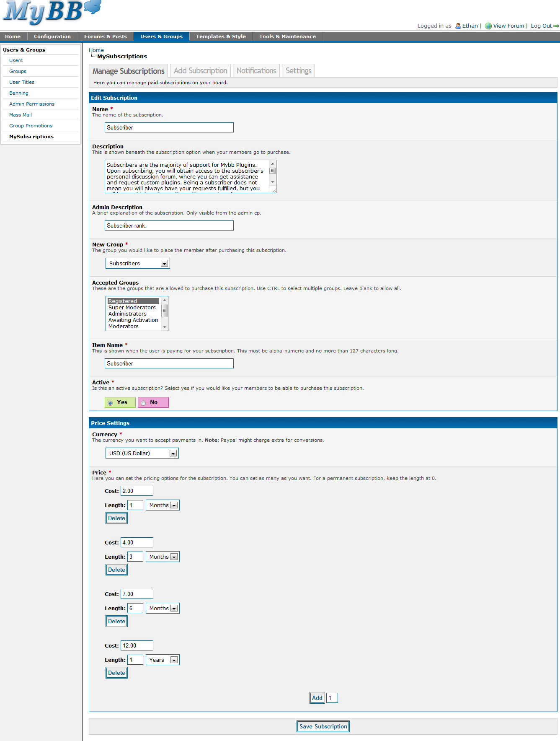
Task: Open Admin Permissions in the sidebar
Action: tap(32, 104)
